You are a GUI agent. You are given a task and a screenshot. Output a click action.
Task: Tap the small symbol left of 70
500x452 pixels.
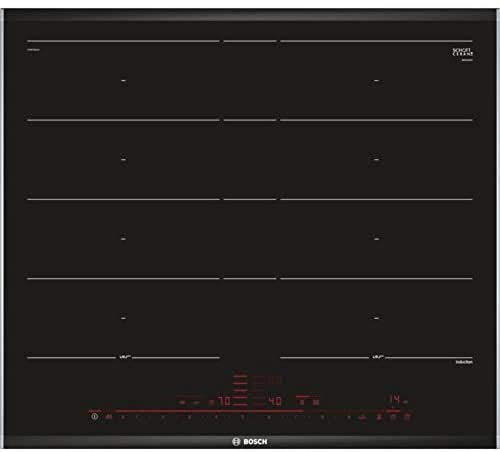211,402
